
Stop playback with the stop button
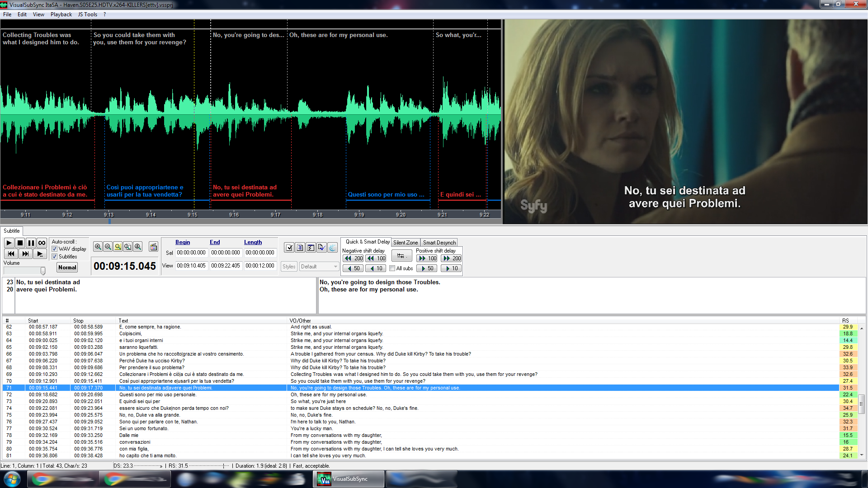point(20,243)
